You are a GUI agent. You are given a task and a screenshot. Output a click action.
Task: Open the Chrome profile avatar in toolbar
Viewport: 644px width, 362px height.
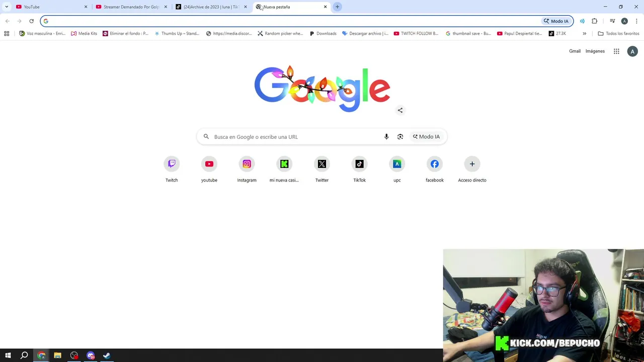624,21
